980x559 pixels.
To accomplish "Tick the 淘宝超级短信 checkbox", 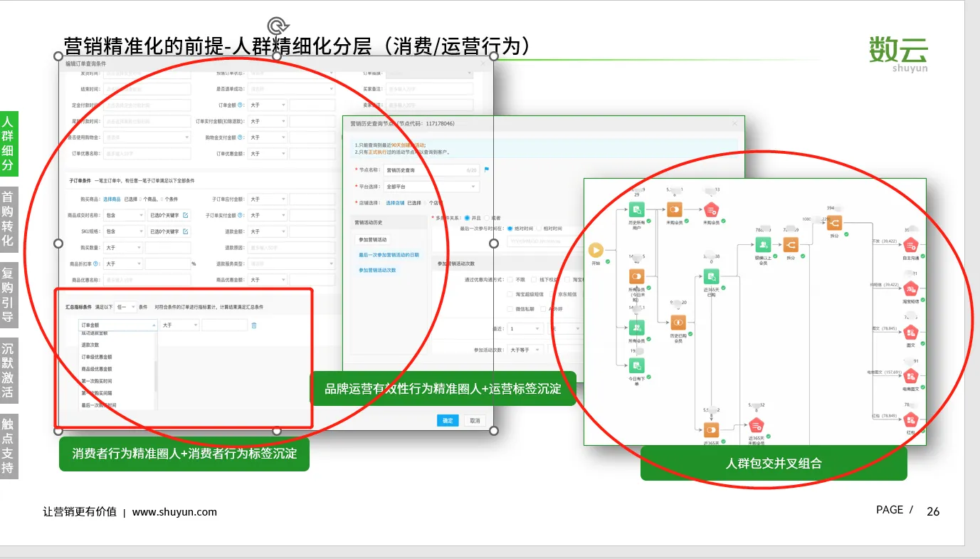I will (510, 294).
